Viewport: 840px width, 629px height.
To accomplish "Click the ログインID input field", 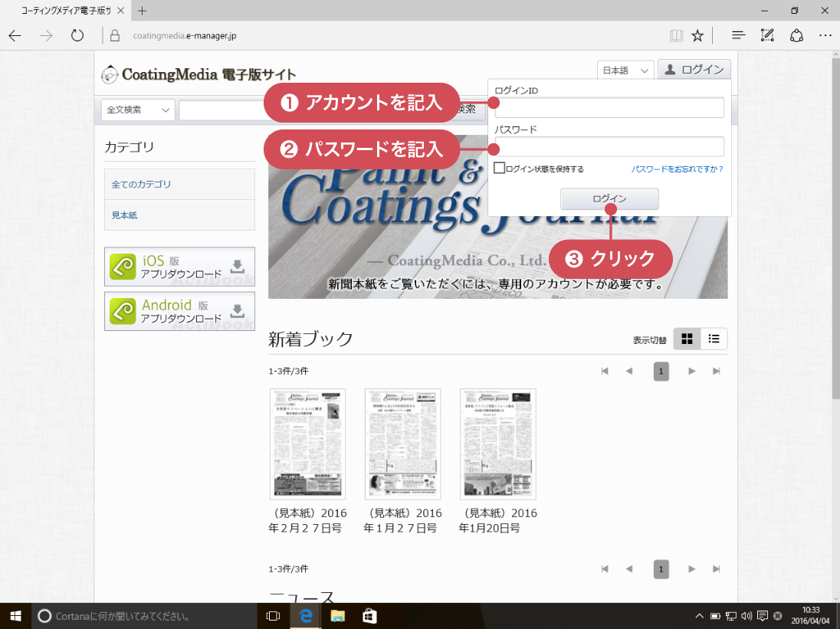I will [x=609, y=108].
